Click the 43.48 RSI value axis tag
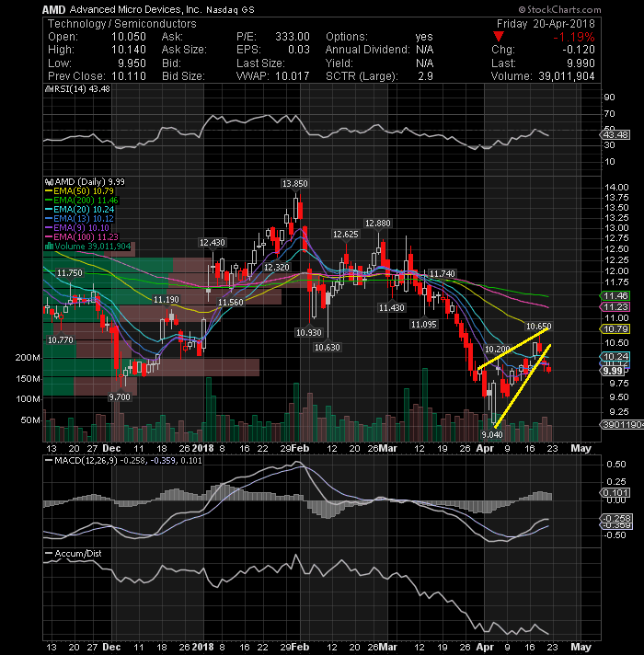 [x=615, y=135]
